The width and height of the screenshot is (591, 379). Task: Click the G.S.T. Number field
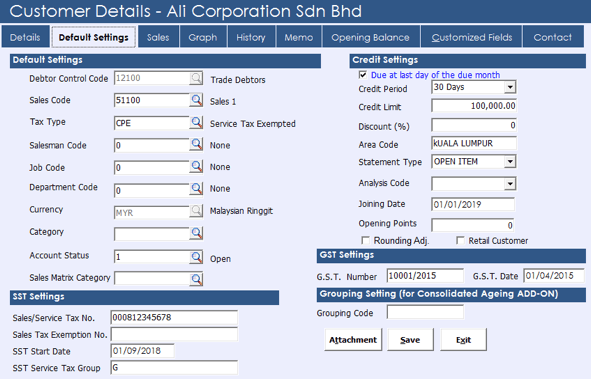tap(425, 275)
